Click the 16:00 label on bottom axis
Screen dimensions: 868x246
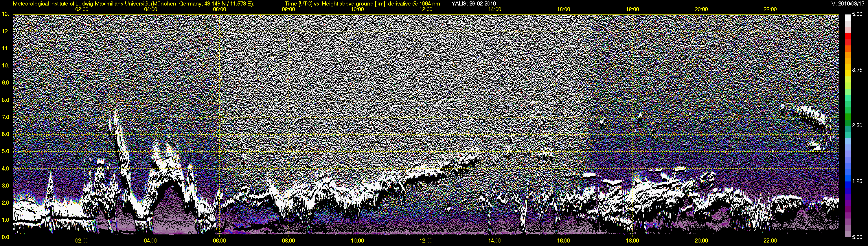[564, 241]
